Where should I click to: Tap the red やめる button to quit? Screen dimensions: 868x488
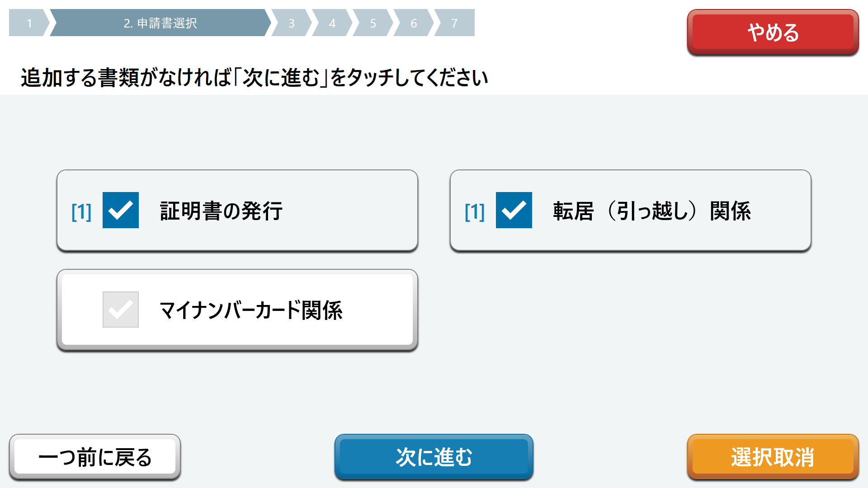click(x=772, y=33)
